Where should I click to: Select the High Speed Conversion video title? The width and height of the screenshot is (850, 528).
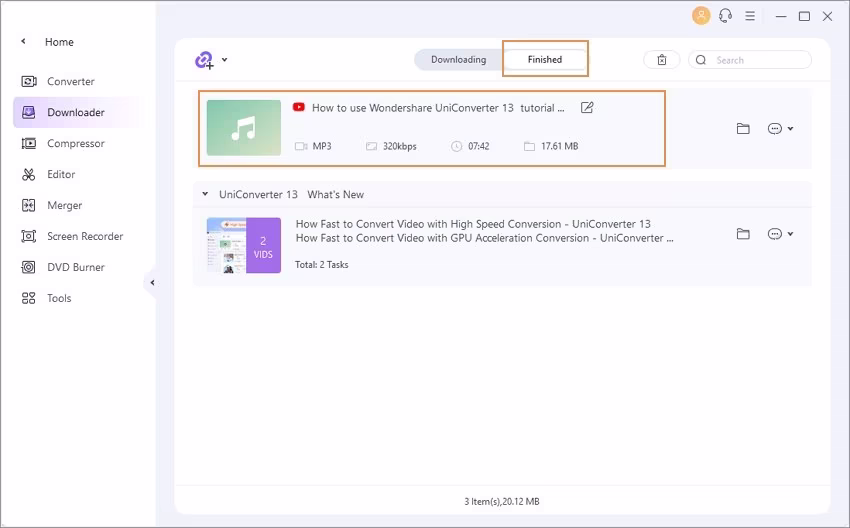(473, 224)
